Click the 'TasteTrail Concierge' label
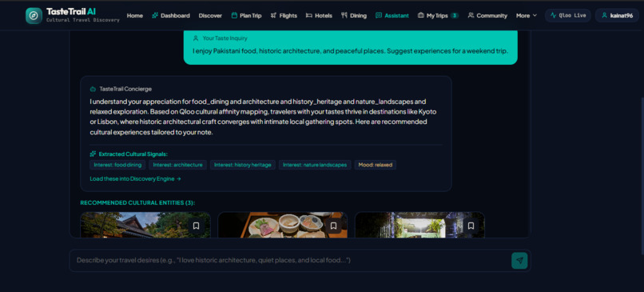 tap(125, 89)
